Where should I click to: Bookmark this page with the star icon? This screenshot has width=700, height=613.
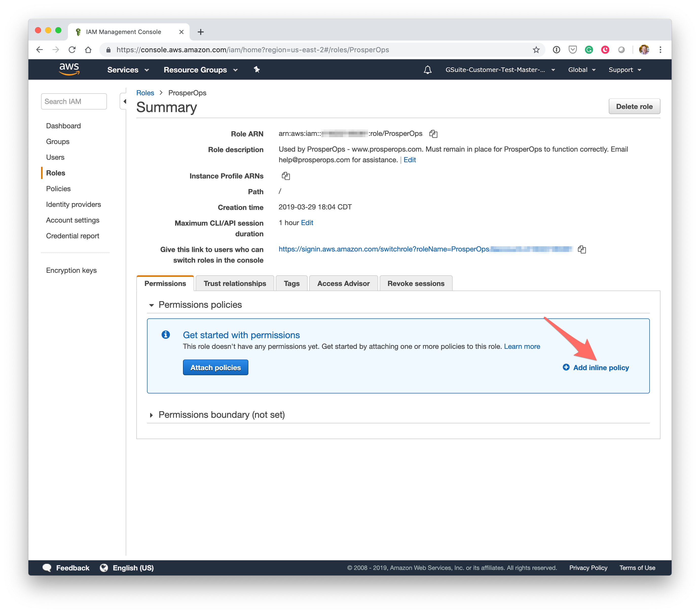536,50
